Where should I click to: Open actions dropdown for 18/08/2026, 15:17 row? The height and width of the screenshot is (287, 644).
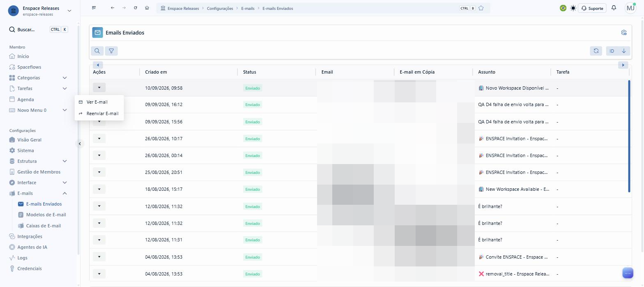click(99, 189)
